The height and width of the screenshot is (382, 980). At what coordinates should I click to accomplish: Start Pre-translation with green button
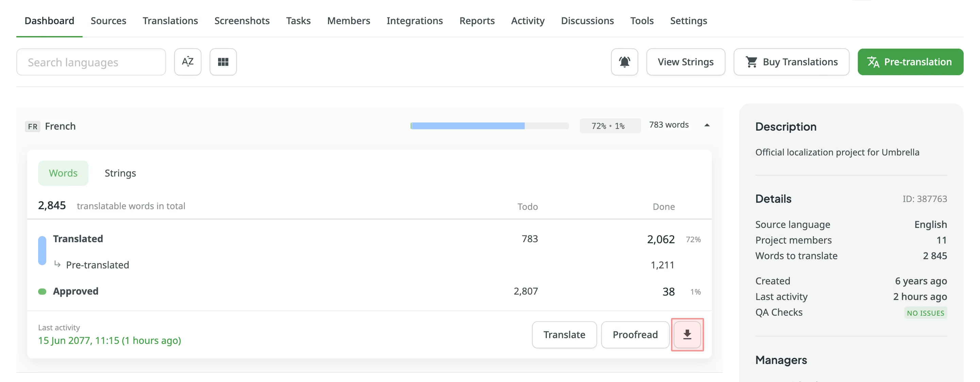pyautogui.click(x=910, y=62)
